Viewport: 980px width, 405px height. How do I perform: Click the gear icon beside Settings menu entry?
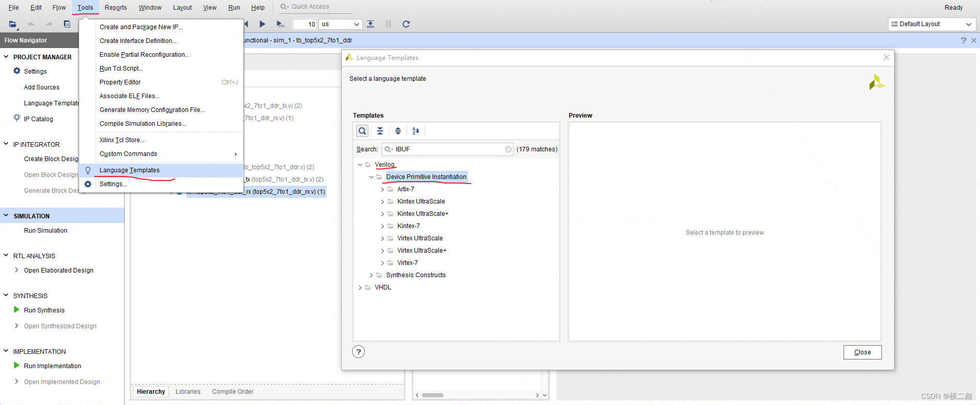coord(88,184)
